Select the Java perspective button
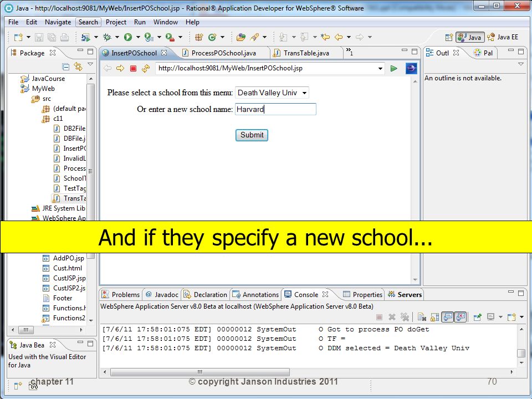Screen dimensions: 532x399 470,37
